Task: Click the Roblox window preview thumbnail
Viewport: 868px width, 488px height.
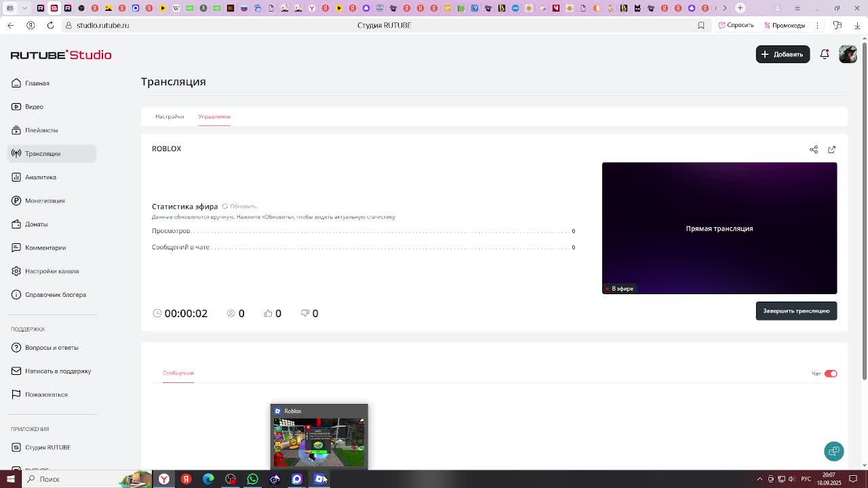Action: coord(319,436)
